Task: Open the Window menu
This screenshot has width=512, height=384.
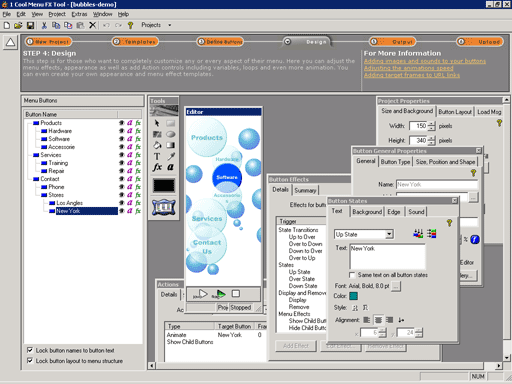Action: click(102, 14)
